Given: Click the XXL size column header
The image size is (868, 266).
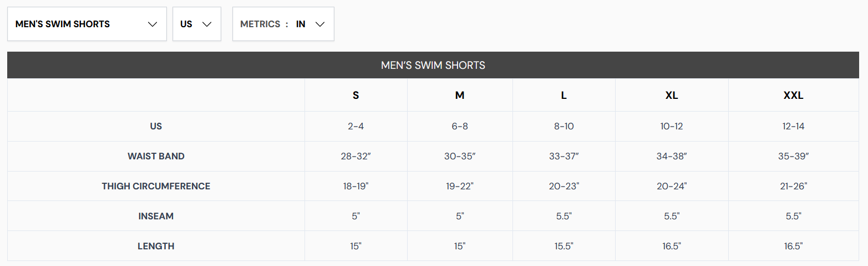Looking at the screenshot, I should (x=794, y=95).
